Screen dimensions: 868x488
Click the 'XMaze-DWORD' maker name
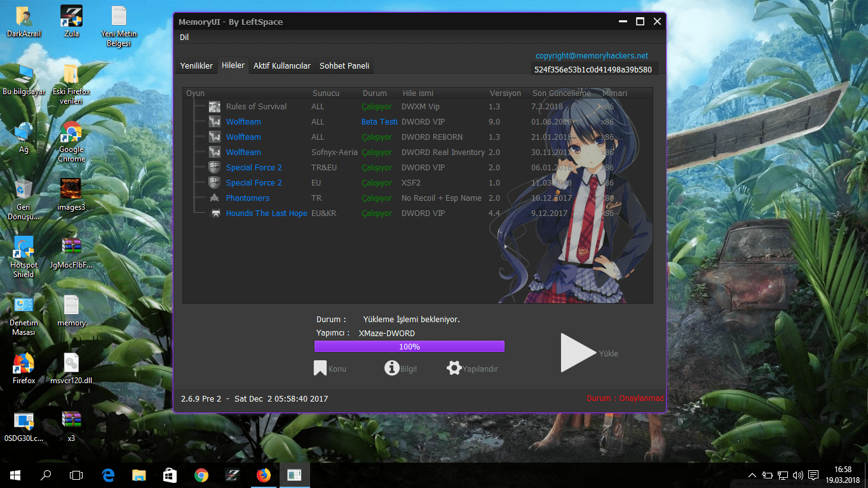click(387, 334)
